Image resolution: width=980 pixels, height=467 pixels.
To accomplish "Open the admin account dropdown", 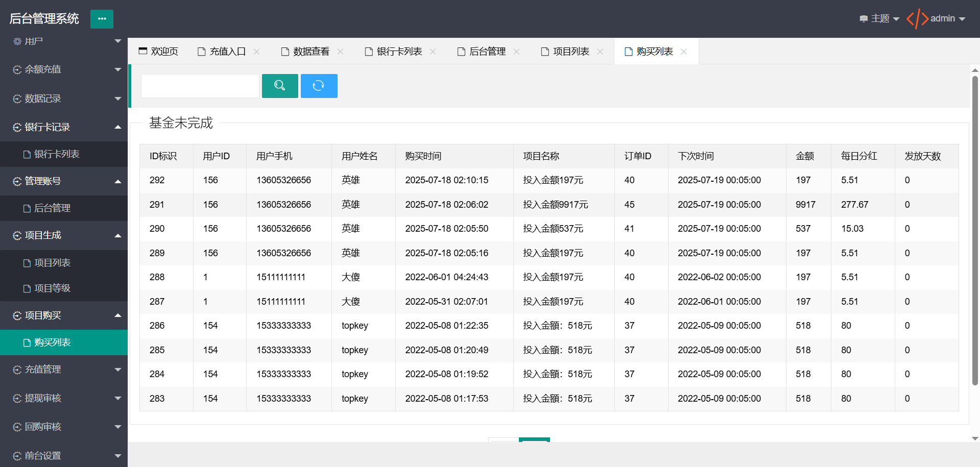I will coord(948,19).
